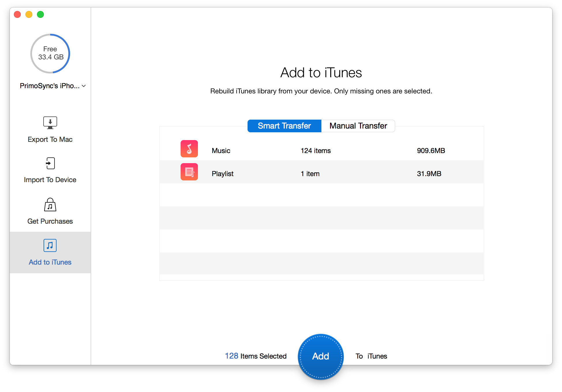Open the device name dropdown

(x=50, y=86)
